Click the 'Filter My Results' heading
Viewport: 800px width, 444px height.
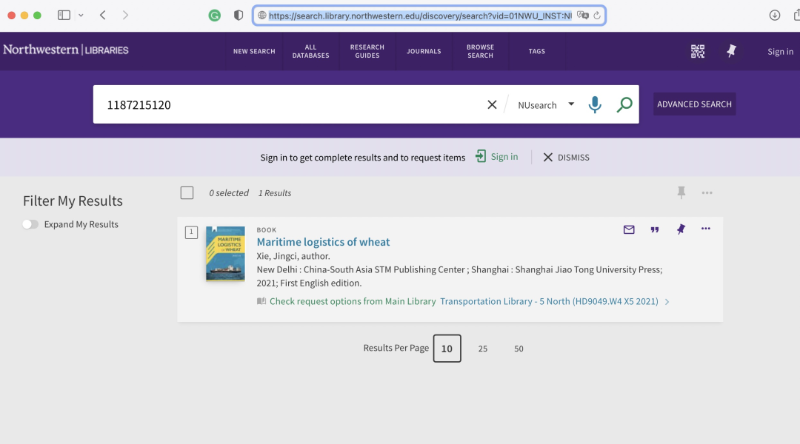[x=72, y=201]
